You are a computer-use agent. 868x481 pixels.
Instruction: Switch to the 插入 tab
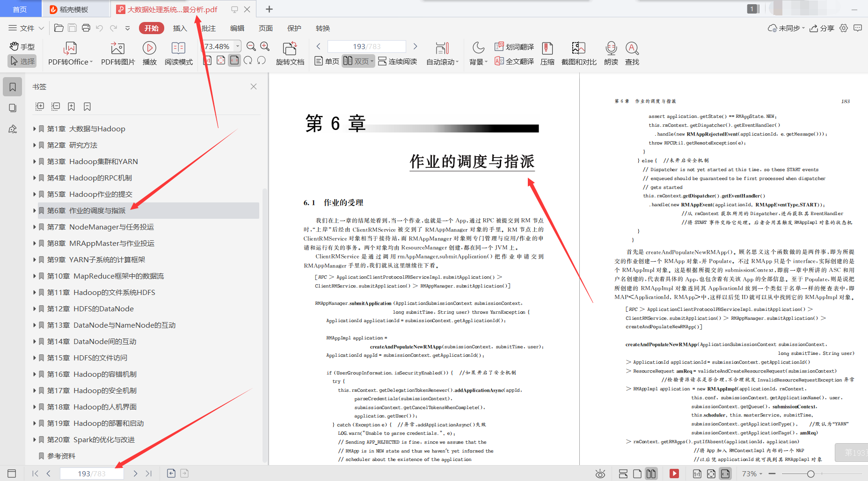pyautogui.click(x=180, y=28)
